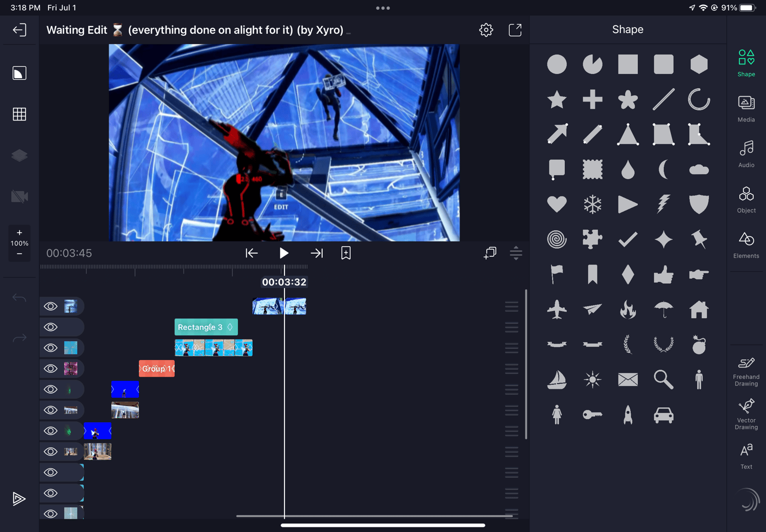Add a shield shape
766x532 pixels.
[699, 204]
